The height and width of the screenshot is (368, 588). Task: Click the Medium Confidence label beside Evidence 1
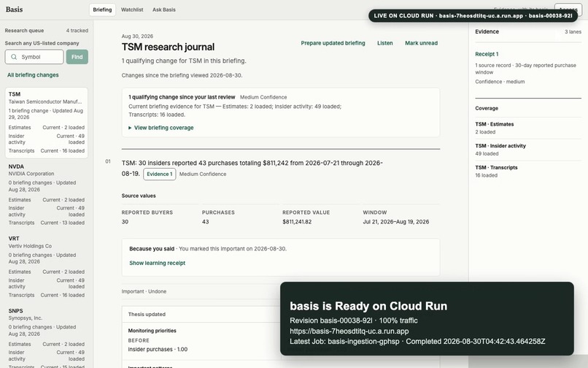click(x=203, y=175)
